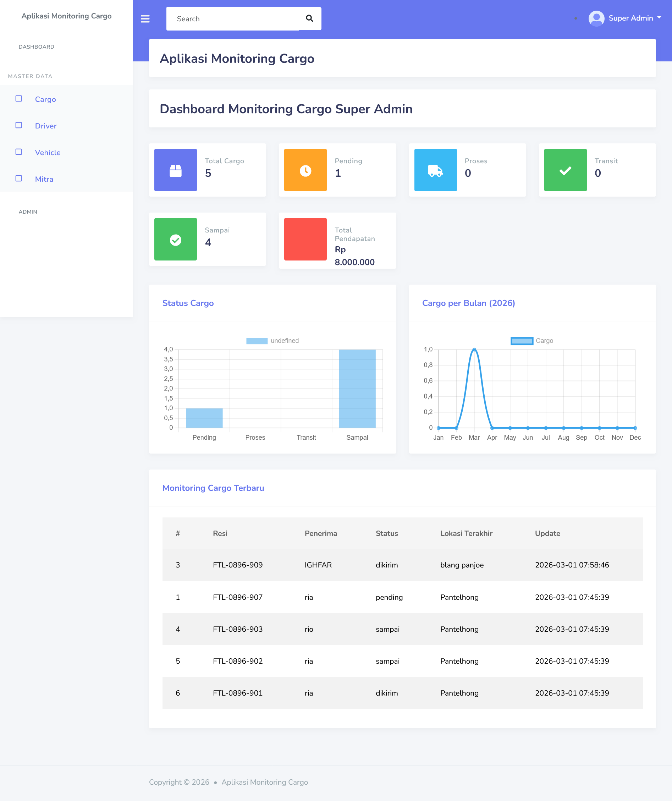
Task: Toggle the undefined legend in Status Cargo
Action: tap(272, 341)
